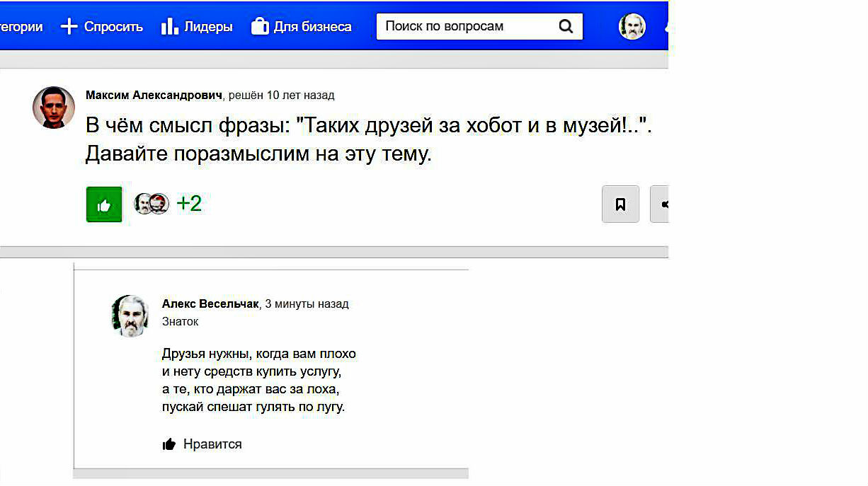Click the share icon beside the bookmark button
This screenshot has width=868, height=486.
pyautogui.click(x=663, y=204)
